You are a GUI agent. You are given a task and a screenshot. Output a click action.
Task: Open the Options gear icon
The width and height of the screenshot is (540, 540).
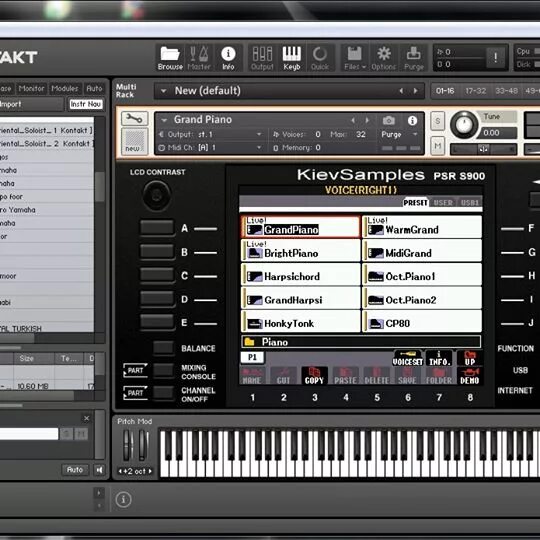(384, 58)
